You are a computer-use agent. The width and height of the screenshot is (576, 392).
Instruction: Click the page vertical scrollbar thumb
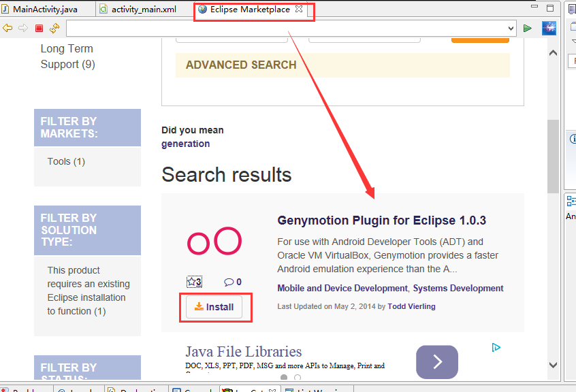click(553, 157)
